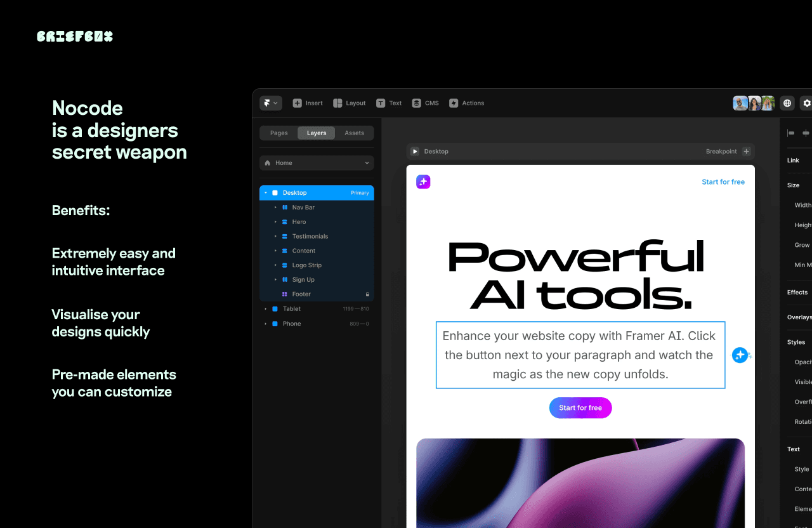Select the Content layer name
Image resolution: width=812 pixels, height=528 pixels.
click(x=304, y=251)
